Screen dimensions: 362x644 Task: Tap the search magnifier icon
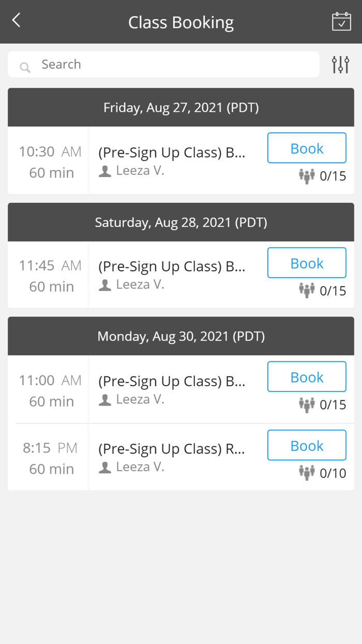pos(24,67)
